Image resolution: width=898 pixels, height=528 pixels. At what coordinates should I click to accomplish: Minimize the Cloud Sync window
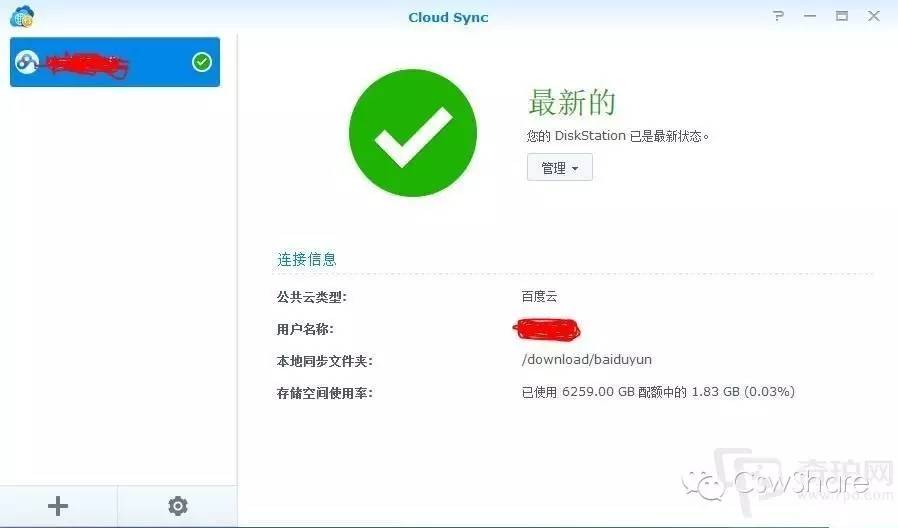pyautogui.click(x=810, y=16)
